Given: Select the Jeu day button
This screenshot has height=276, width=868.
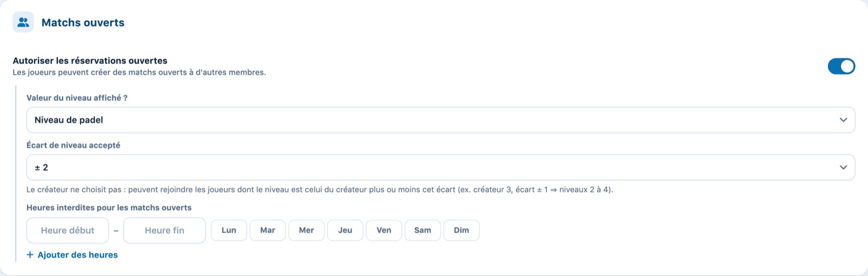Looking at the screenshot, I should 345,230.
